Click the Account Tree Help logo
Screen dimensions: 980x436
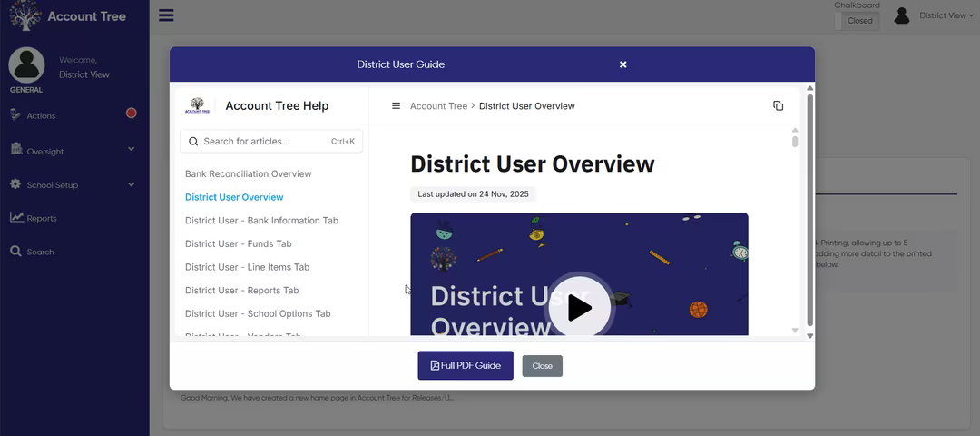197,105
